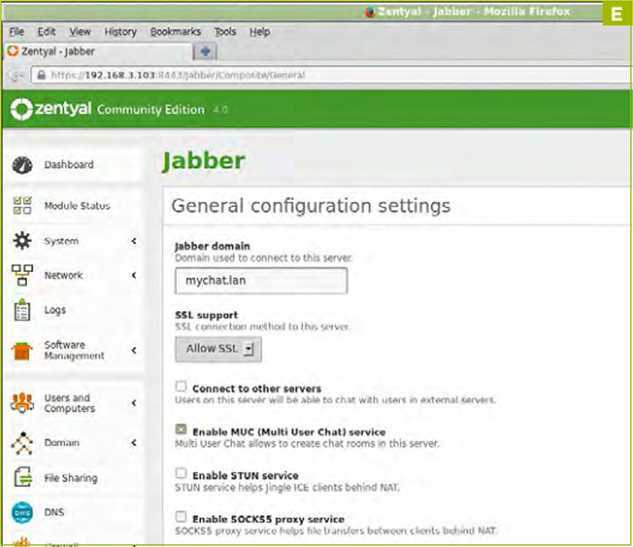This screenshot has width=633, height=547.
Task: Expand the Network menu chevron
Action: (134, 275)
